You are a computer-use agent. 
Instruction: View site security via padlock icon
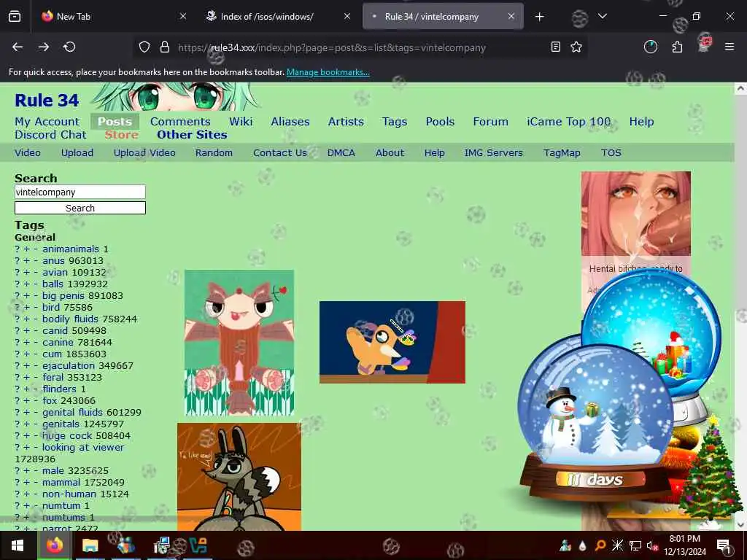[165, 47]
